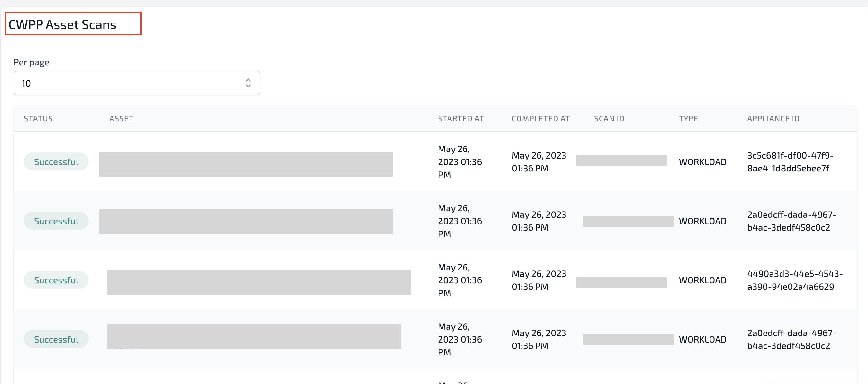Viewport: 868px width, 384px height.
Task: Click the CWPP Asset Scans heading
Action: (x=62, y=25)
